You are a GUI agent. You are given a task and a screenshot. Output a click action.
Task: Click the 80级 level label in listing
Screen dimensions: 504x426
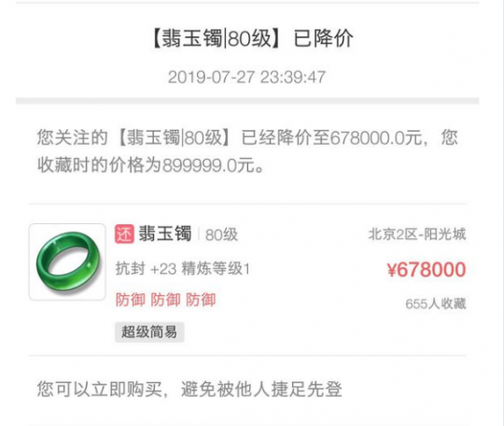coord(221,234)
